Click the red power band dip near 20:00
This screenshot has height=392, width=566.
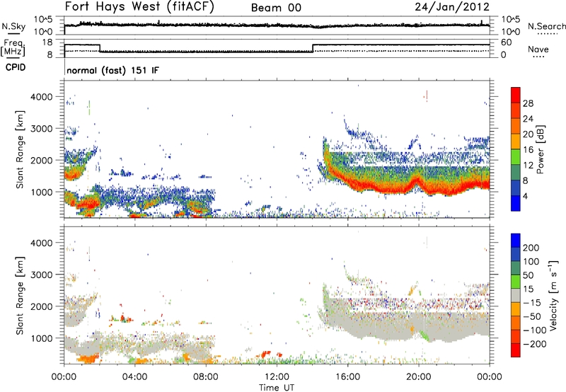(x=416, y=180)
